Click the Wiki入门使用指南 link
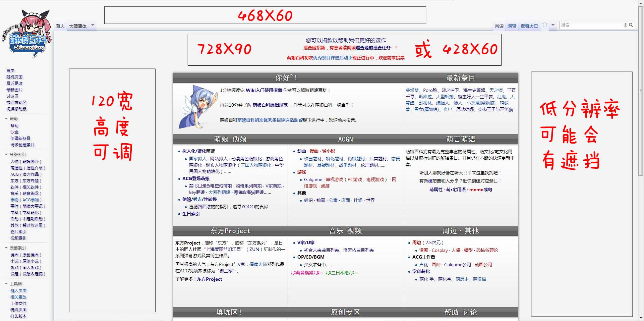The height and width of the screenshot is (321, 644). point(264,90)
